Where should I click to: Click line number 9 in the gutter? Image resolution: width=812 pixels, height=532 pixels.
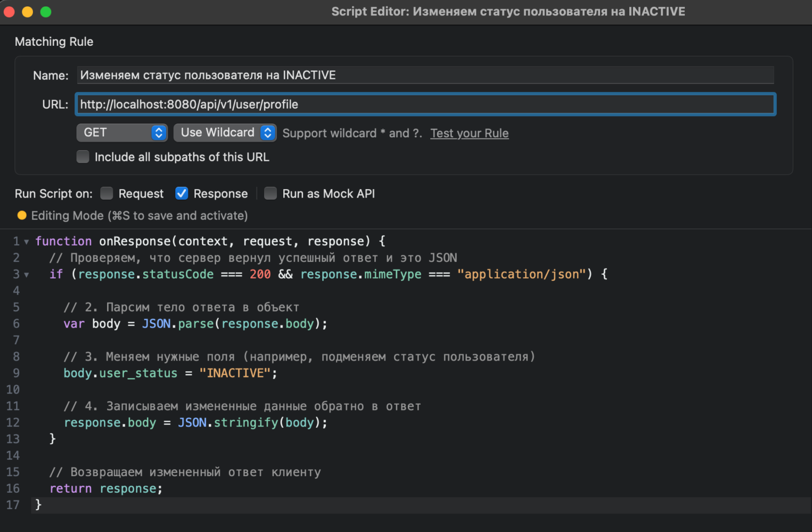click(x=17, y=373)
